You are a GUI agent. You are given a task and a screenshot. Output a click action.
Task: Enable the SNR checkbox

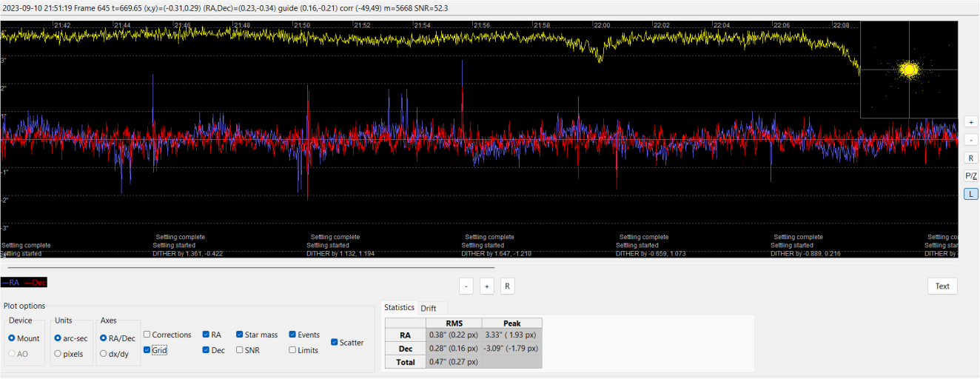point(248,350)
